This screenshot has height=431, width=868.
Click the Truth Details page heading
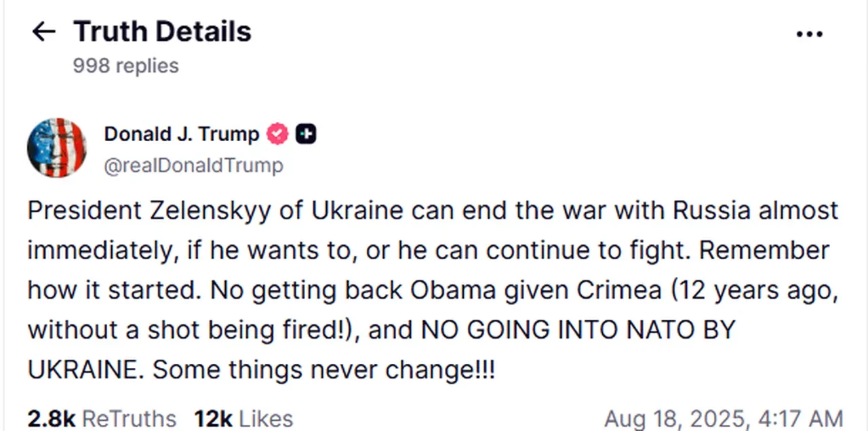pyautogui.click(x=162, y=31)
